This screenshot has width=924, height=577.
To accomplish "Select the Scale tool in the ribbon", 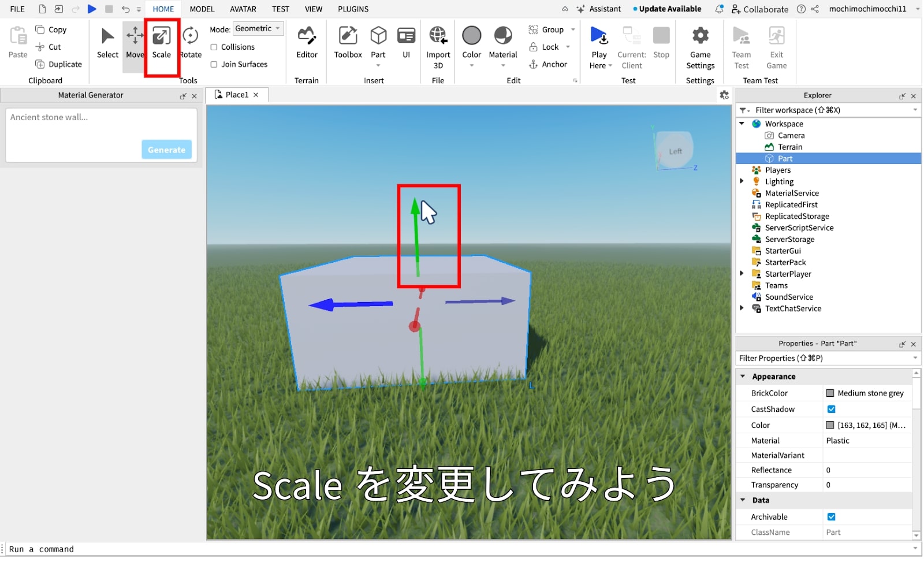I will point(162,43).
